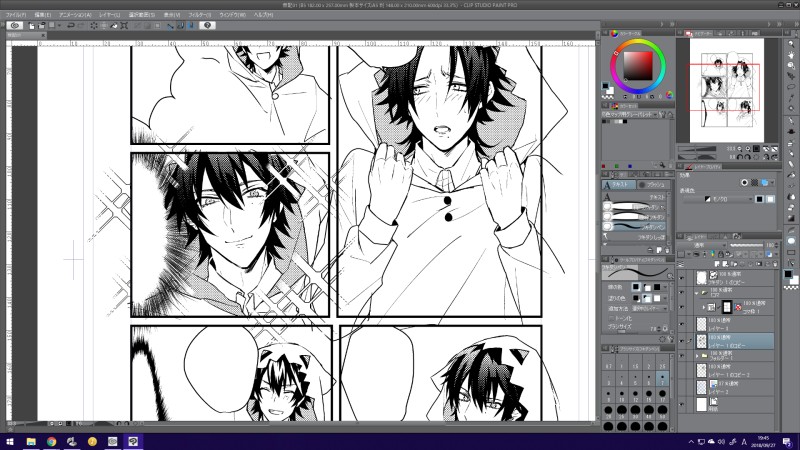Click the Undo arrow in command bar

71,26
